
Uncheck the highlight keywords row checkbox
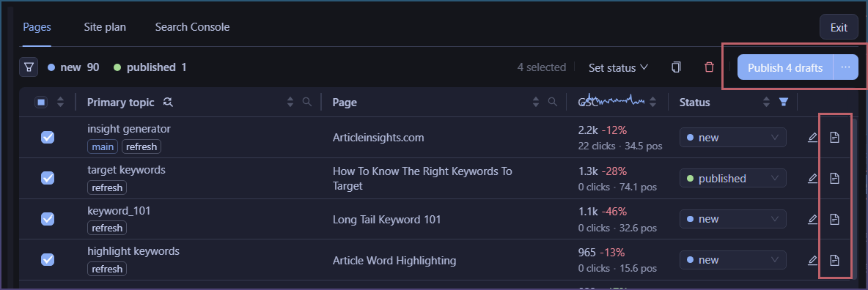(48, 259)
